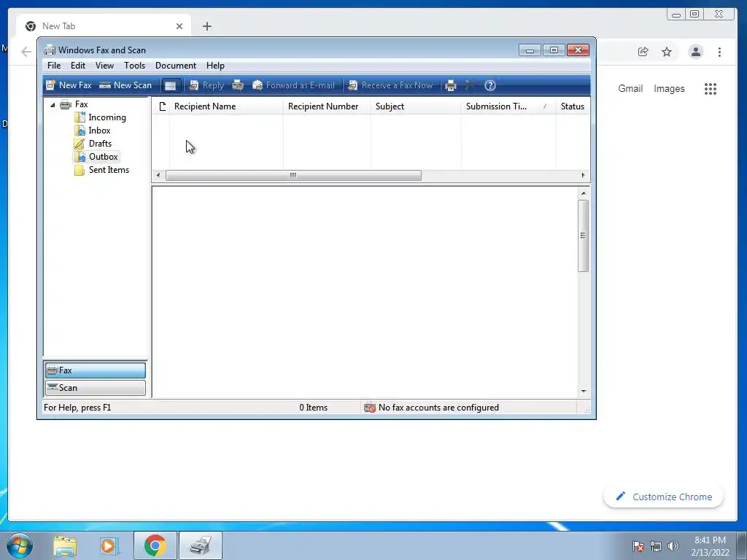The width and height of the screenshot is (747, 560).
Task: Click the forward-as-fax icon after Reply
Action: 238,85
